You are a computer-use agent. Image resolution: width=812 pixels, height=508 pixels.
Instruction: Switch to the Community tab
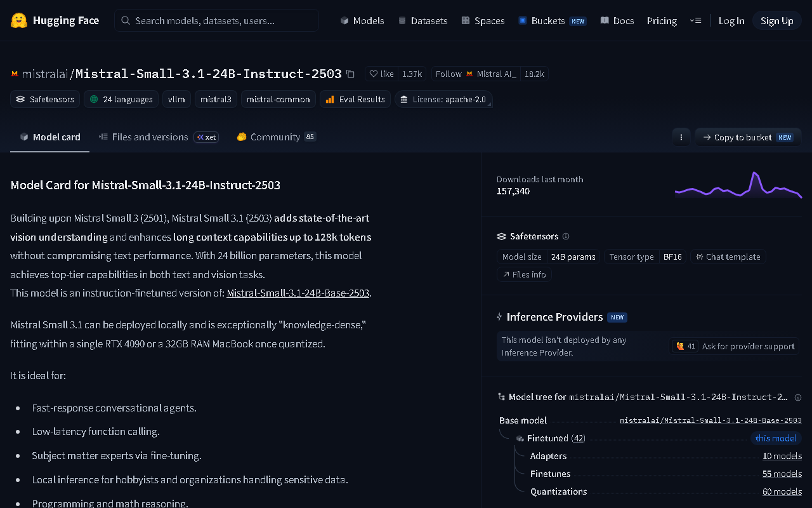click(x=276, y=137)
